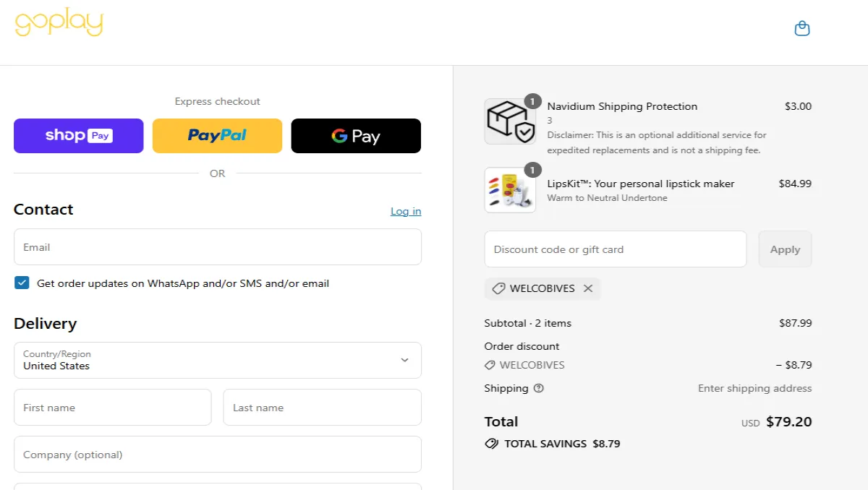
Task: Click the LipsKit lipstick maker thumbnail
Action: (510, 190)
